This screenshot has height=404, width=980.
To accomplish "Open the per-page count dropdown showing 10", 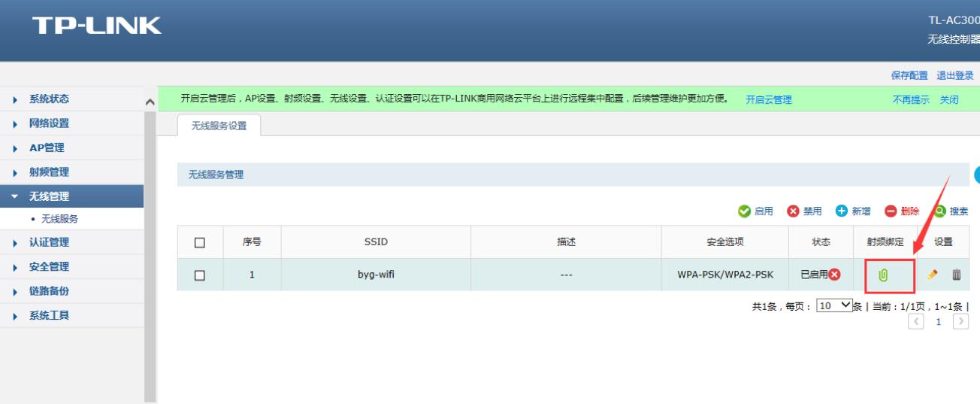I will point(834,305).
